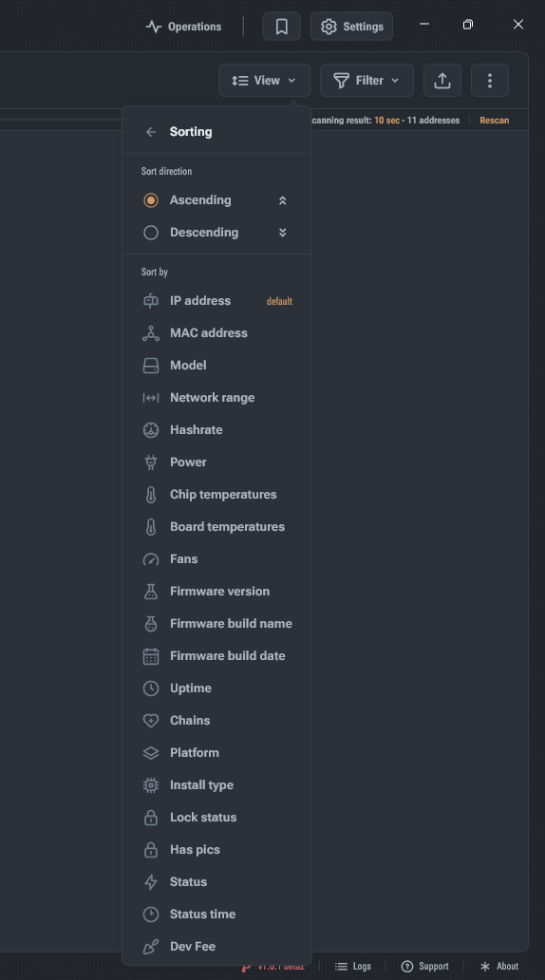This screenshot has height=980, width=545.
Task: Click the heart icon beside Chains
Action: pos(151,720)
